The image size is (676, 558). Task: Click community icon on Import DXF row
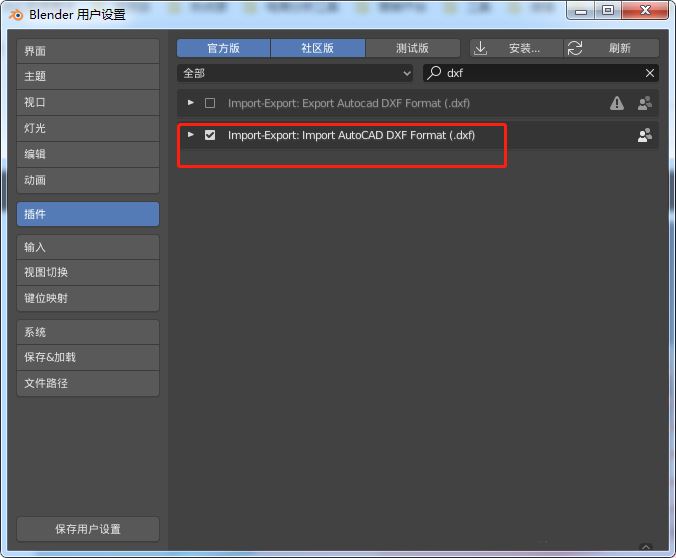point(645,135)
